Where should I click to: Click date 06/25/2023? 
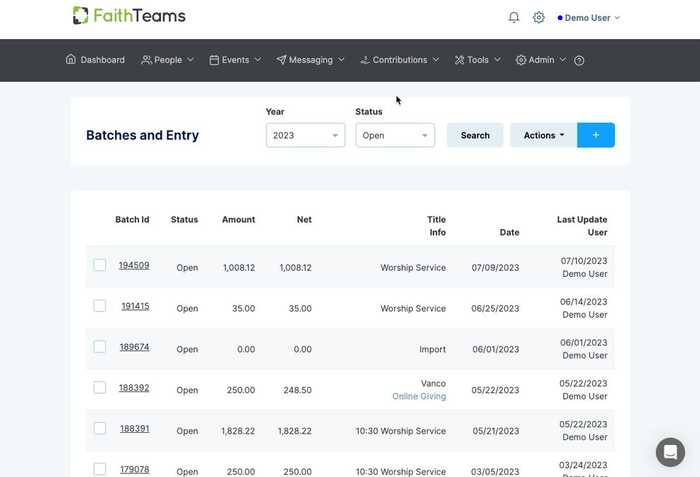[495, 309]
